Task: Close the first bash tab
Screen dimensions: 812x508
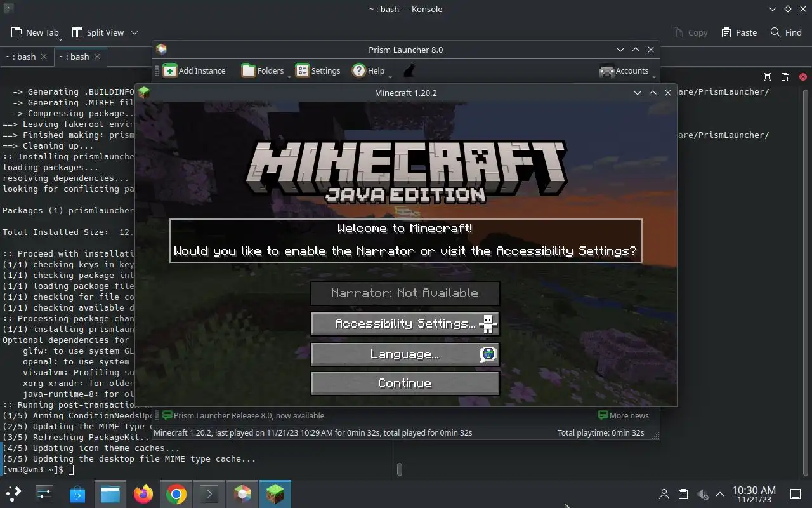Action: pyautogui.click(x=43, y=57)
